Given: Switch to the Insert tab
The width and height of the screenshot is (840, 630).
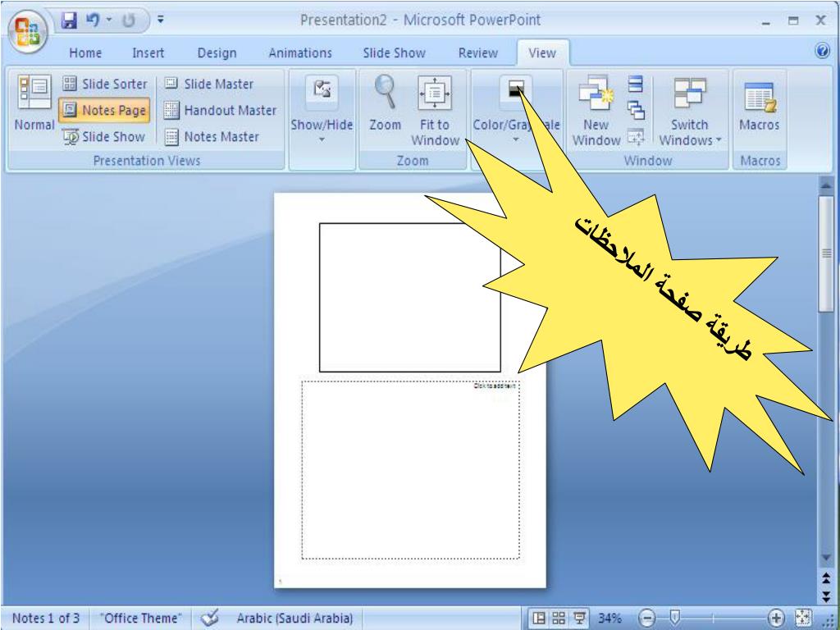Looking at the screenshot, I should tap(148, 53).
